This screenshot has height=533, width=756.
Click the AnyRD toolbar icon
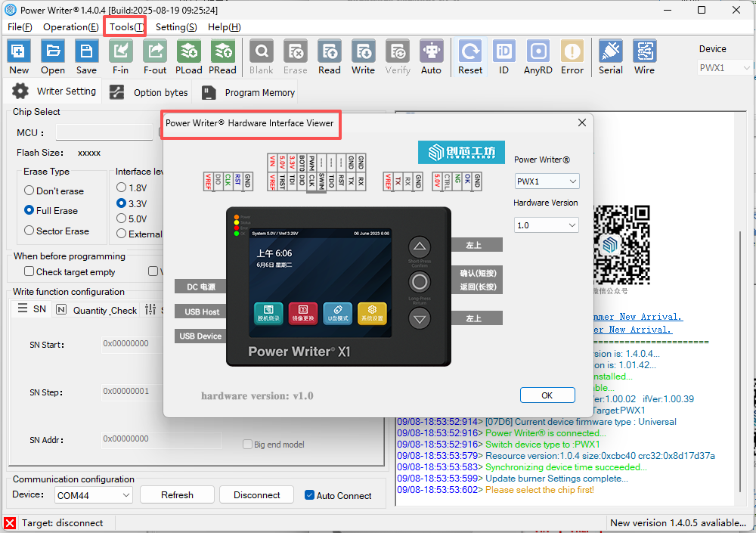[538, 51]
